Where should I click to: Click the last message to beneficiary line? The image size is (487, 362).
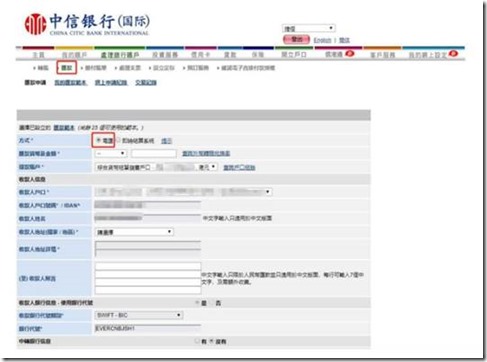pyautogui.click(x=148, y=290)
